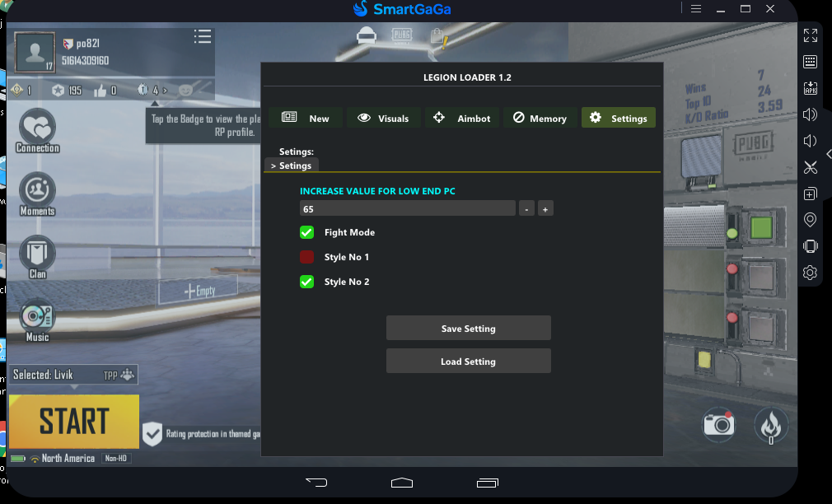Viewport: 832px width, 504px height.
Task: Click the multi-instance plus icon
Action: pos(811,194)
